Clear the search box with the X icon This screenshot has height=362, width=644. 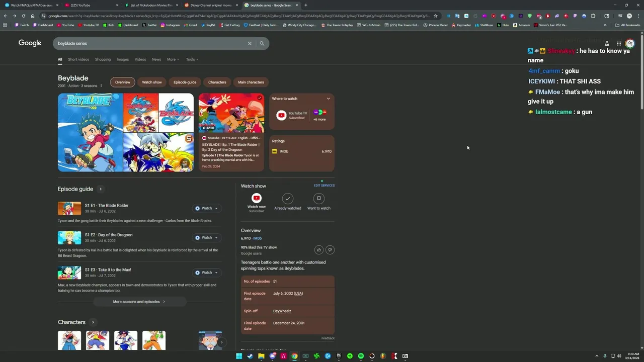pyautogui.click(x=250, y=43)
